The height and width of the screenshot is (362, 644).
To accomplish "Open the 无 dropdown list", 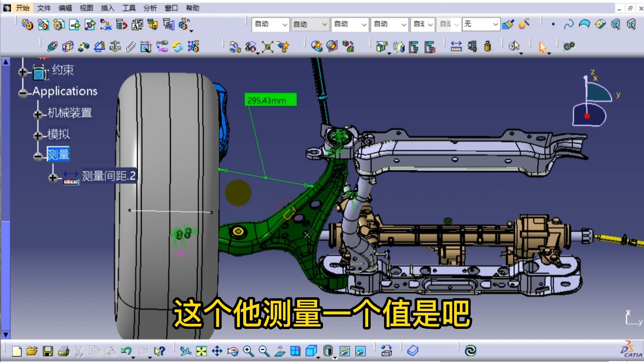I will pos(496,24).
